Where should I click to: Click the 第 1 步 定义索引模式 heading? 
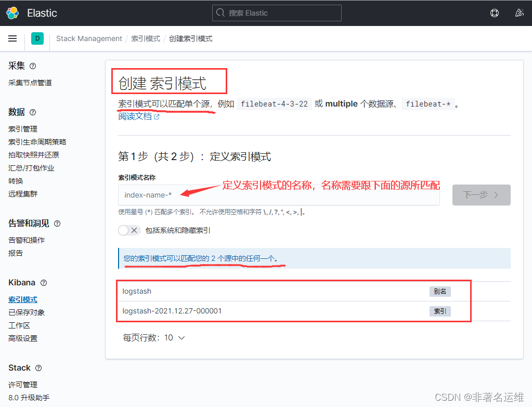(x=194, y=156)
